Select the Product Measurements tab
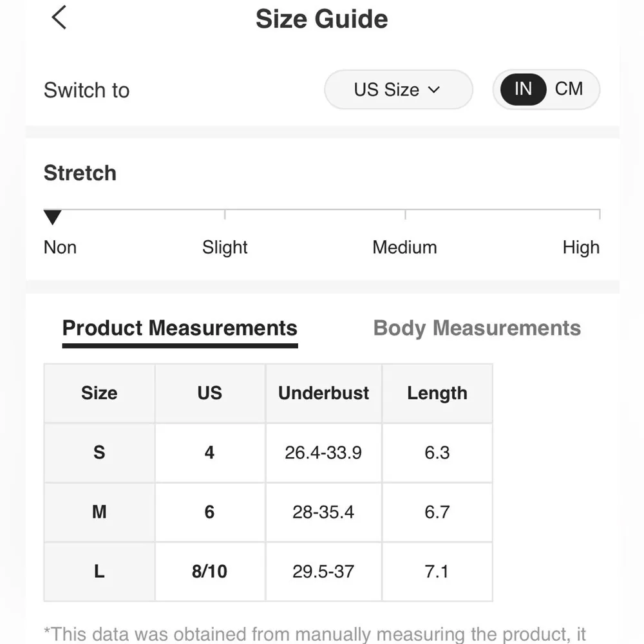This screenshot has height=644, width=644. tap(180, 328)
